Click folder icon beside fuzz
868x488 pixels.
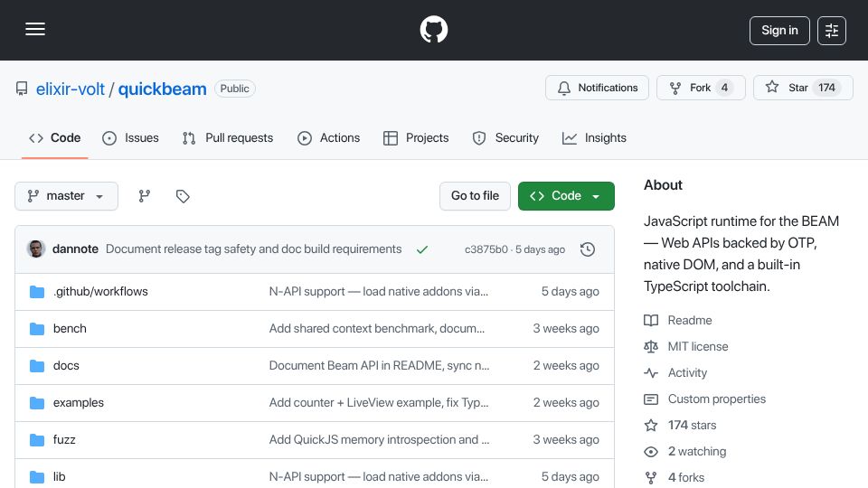click(37, 440)
